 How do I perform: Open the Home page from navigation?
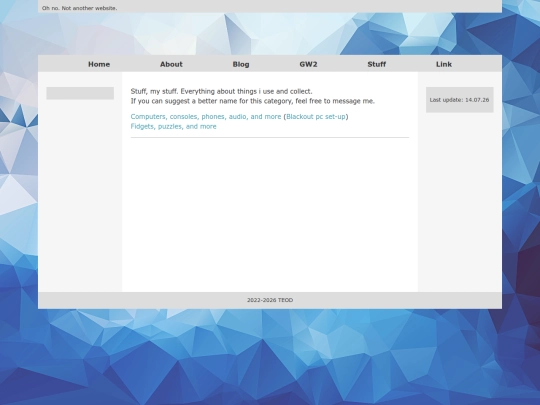[x=99, y=64]
